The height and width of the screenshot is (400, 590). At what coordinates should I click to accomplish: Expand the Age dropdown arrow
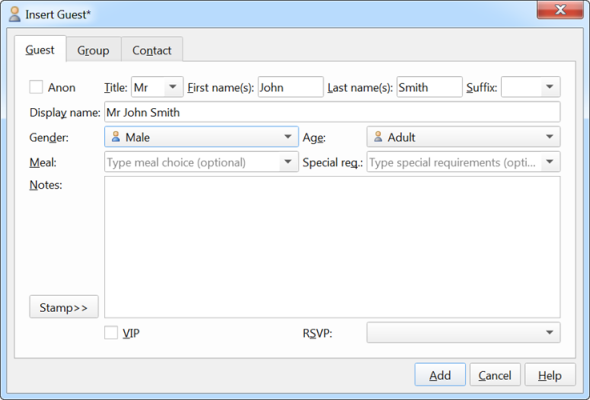point(549,137)
